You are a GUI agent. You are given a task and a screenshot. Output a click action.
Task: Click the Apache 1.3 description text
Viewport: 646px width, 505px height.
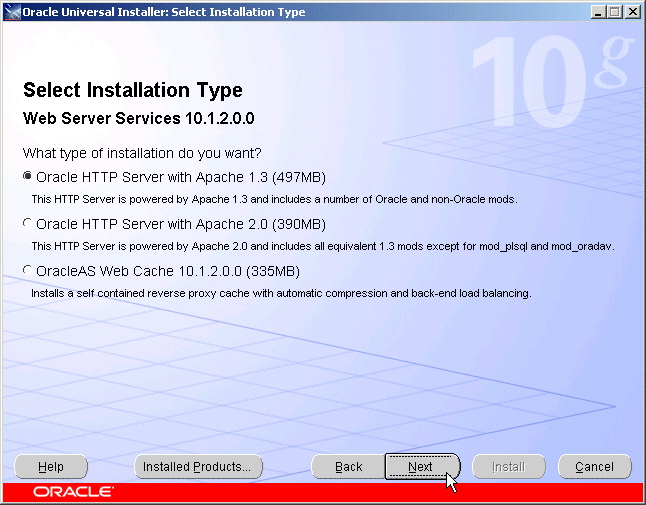(274, 199)
